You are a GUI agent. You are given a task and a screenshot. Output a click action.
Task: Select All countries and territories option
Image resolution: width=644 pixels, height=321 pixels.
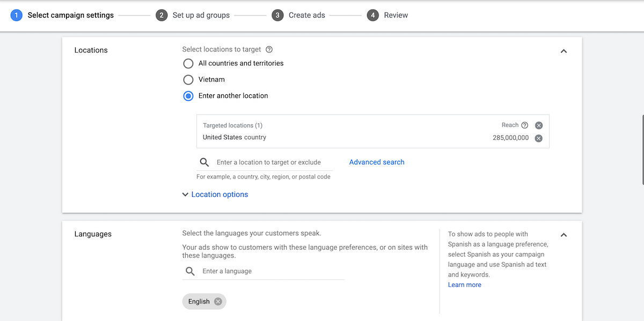pos(188,64)
